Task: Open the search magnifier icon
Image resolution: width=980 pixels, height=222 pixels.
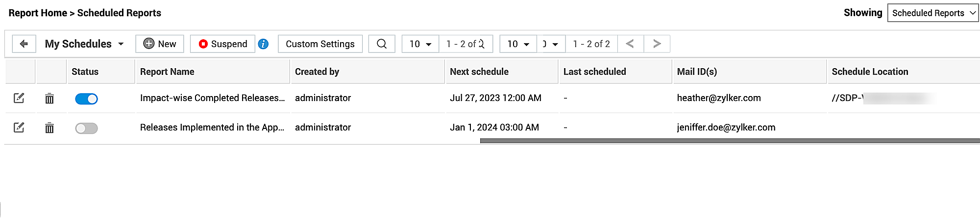Action: 382,44
